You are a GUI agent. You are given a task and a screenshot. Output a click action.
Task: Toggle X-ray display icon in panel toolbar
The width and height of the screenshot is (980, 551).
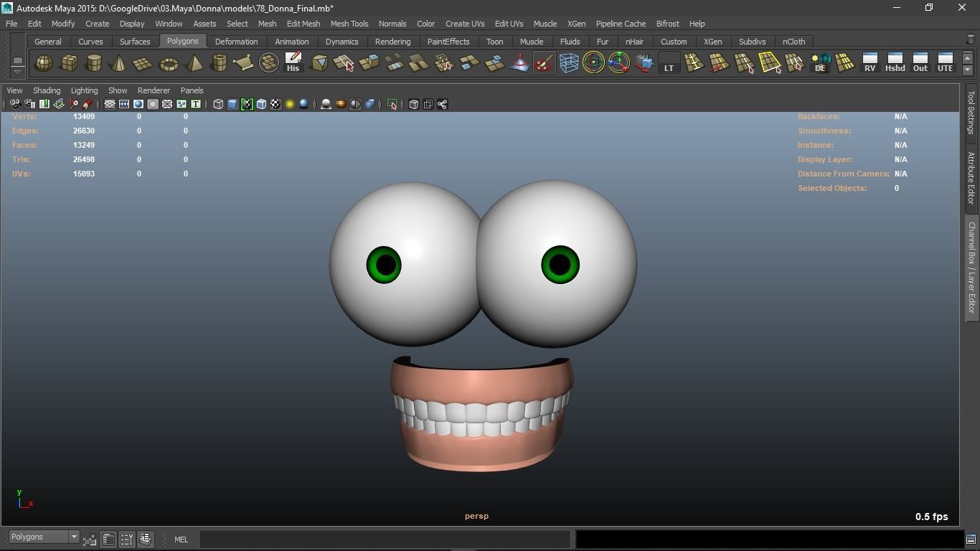(414, 105)
